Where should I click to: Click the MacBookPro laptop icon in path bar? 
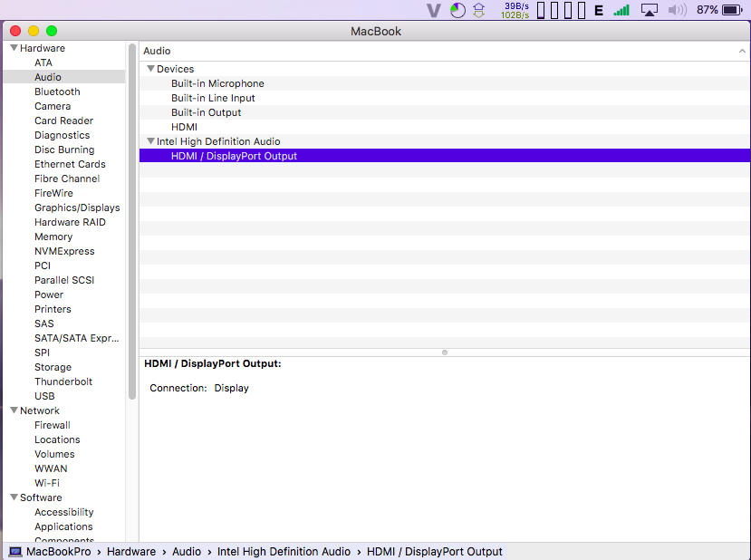point(15,551)
